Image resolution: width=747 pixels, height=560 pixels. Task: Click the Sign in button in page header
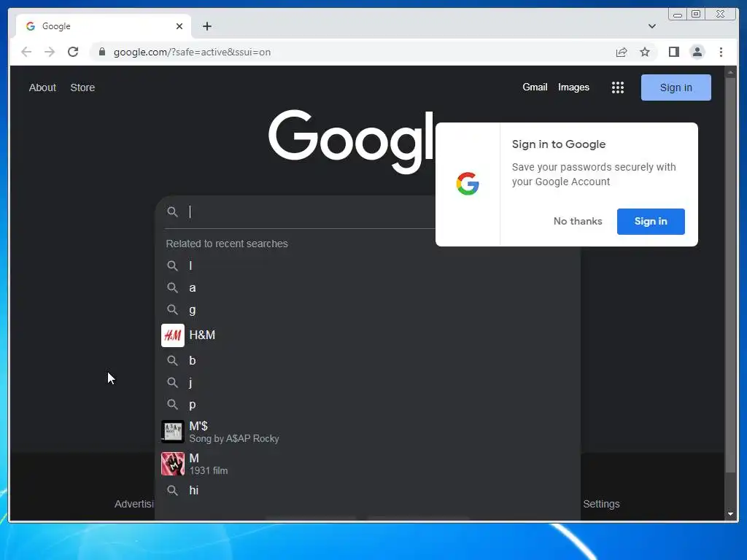(676, 87)
